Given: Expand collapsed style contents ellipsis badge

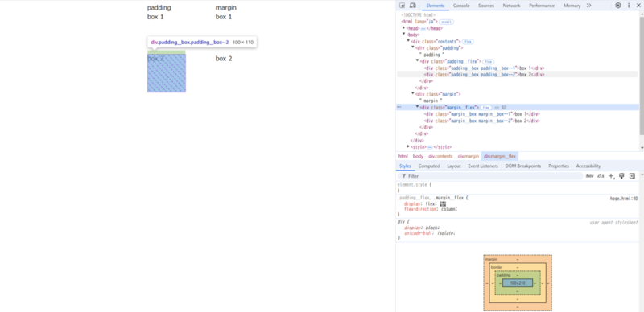Looking at the screenshot, I should 430,147.
